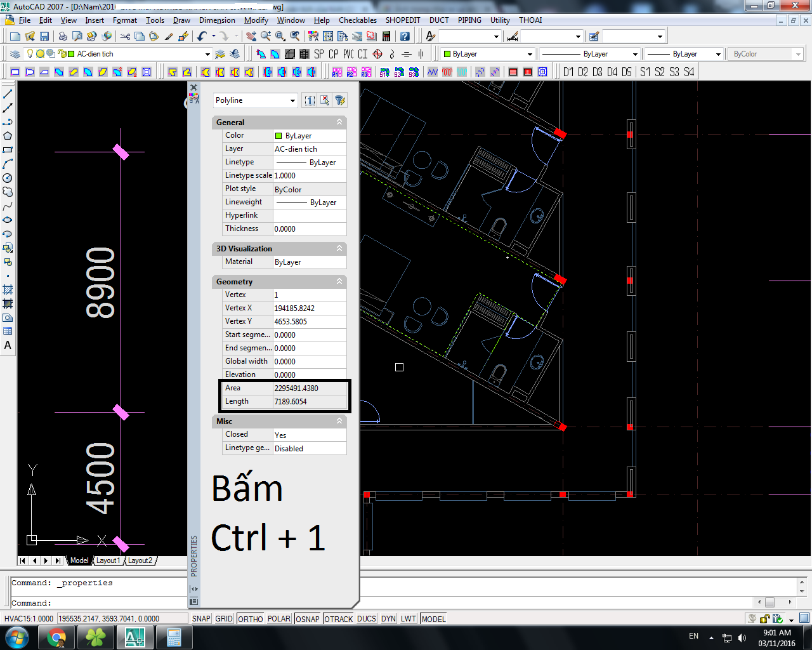Click the Zoom Realtime magnifier icon
Image resolution: width=812 pixels, height=650 pixels.
(266, 36)
